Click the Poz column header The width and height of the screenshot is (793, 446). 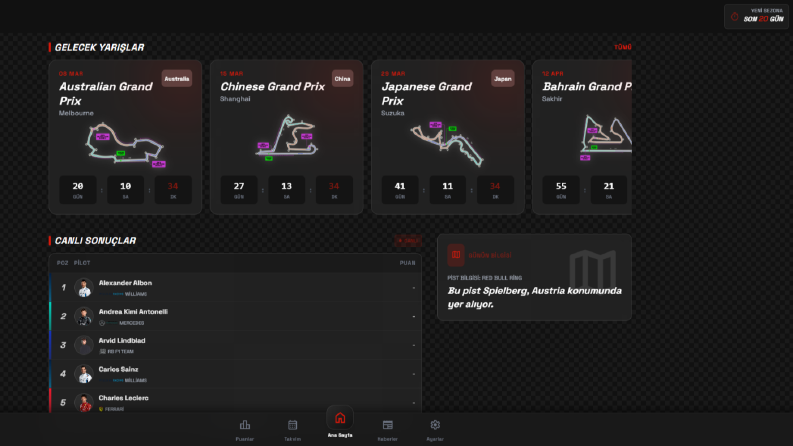click(62, 263)
